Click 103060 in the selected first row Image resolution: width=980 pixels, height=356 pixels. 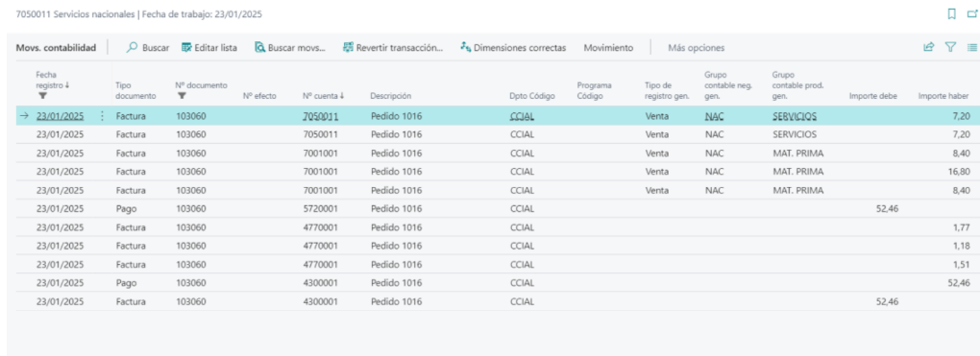(191, 115)
